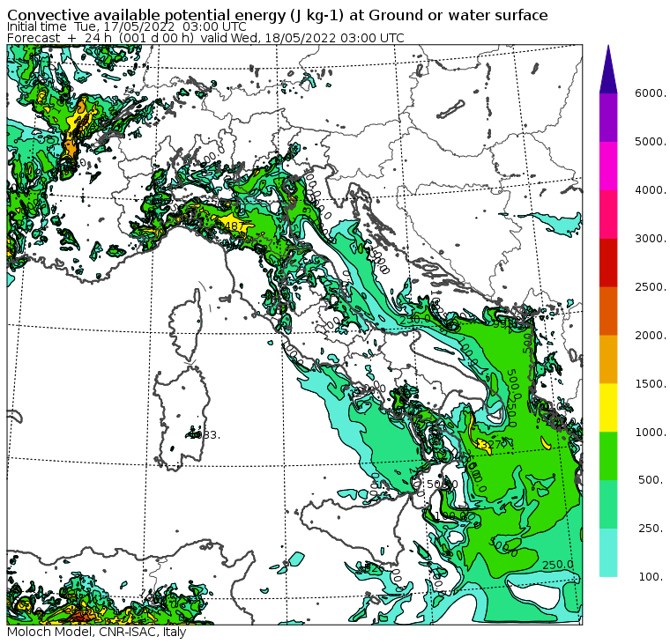Screen dimensions: 670x644
Task: Click the dark orange 2000–2500 color bar segment
Action: pyautogui.click(x=608, y=311)
